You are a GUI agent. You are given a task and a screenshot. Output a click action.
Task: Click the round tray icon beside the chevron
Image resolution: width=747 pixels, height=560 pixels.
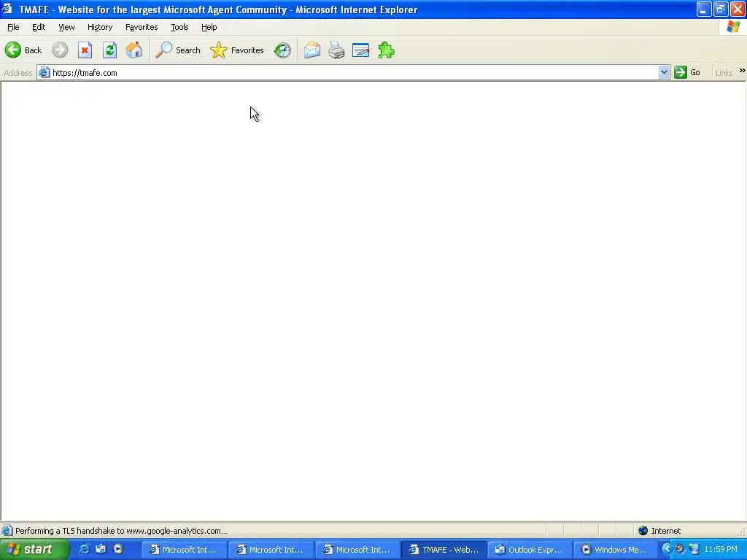(680, 549)
